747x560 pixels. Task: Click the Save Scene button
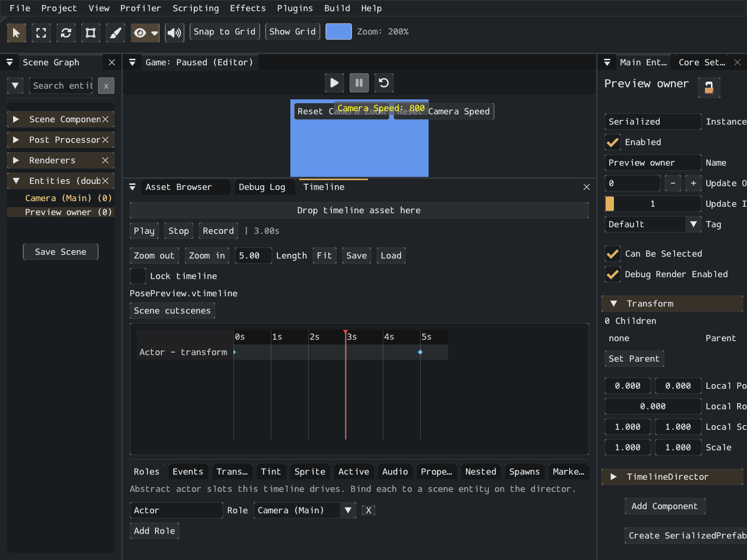(61, 252)
